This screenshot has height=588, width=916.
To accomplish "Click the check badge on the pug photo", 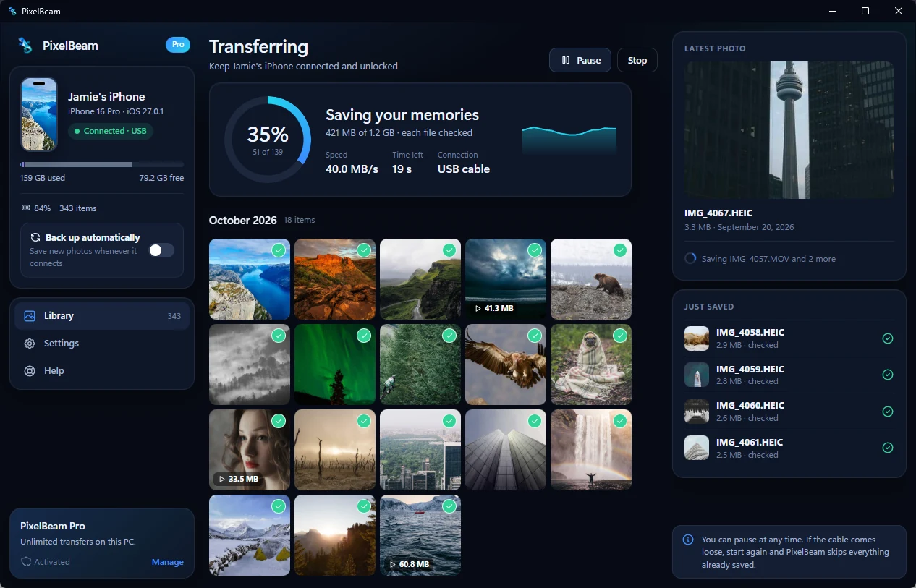I will point(620,336).
